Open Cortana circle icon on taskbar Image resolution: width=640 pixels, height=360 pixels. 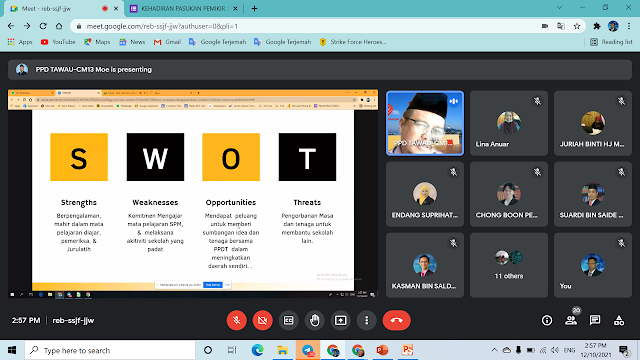(x=208, y=350)
